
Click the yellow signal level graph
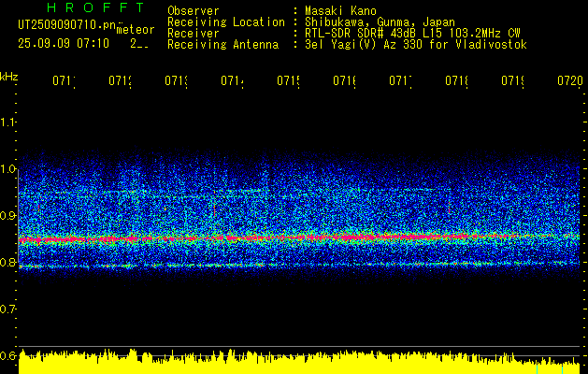tap(299, 363)
